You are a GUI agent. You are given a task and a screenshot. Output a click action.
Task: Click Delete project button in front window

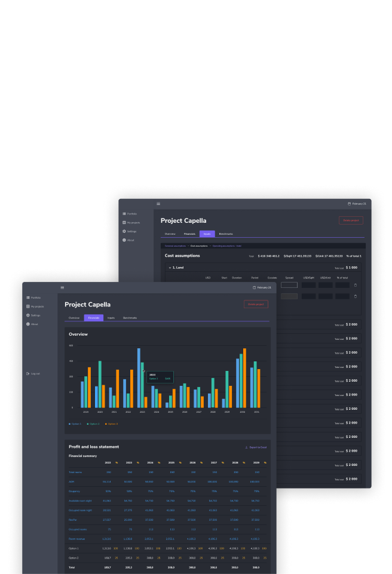pos(256,304)
